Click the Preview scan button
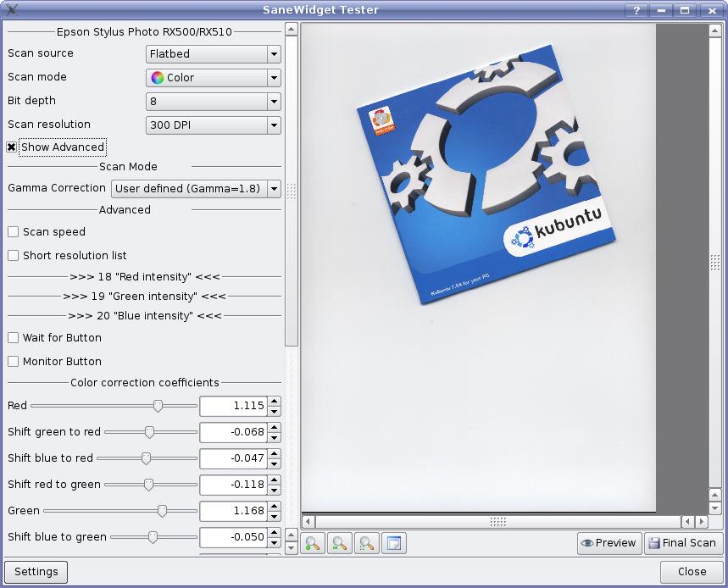The image size is (728, 588). click(609, 543)
